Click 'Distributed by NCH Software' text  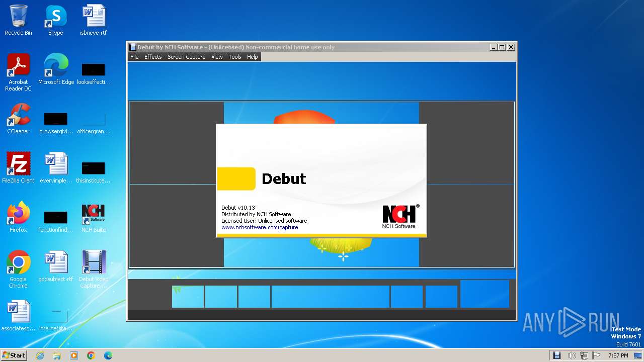pyautogui.click(x=256, y=214)
